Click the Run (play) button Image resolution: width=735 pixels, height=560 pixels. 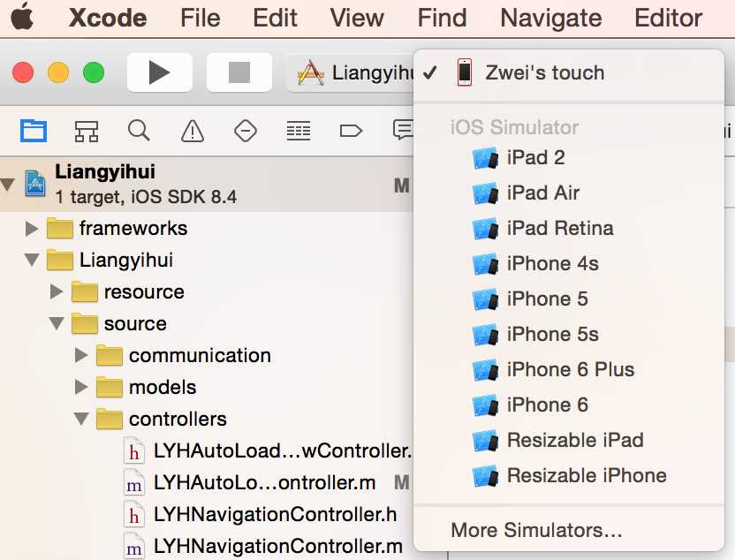pos(160,72)
